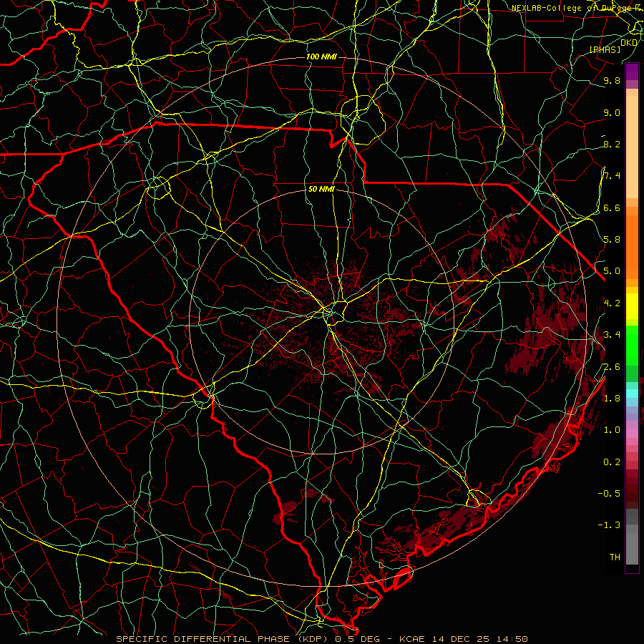The height and width of the screenshot is (644, 644).
Task: Click the -1.3 scale value
Action: tap(609, 525)
